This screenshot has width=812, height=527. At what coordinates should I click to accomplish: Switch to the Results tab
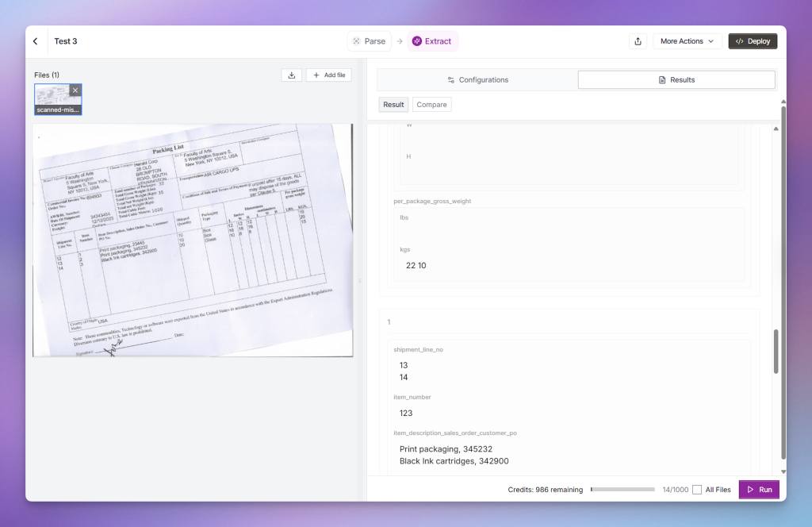click(676, 79)
